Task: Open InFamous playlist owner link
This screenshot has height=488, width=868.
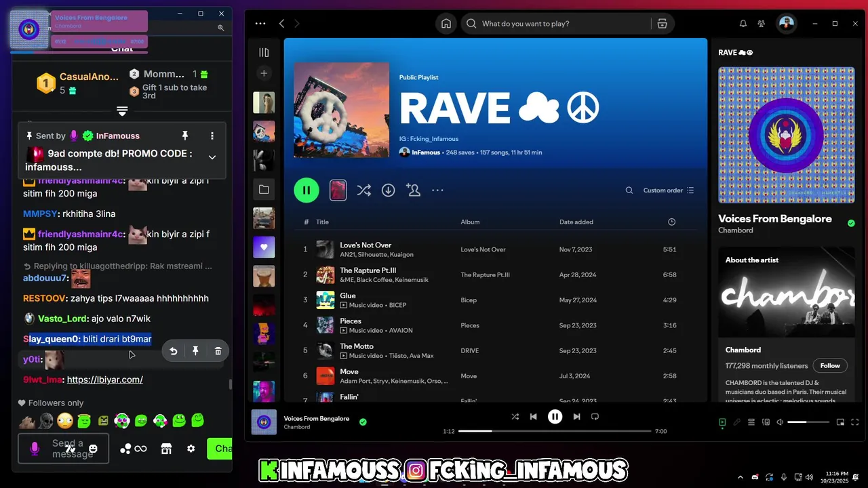Action: coord(425,152)
